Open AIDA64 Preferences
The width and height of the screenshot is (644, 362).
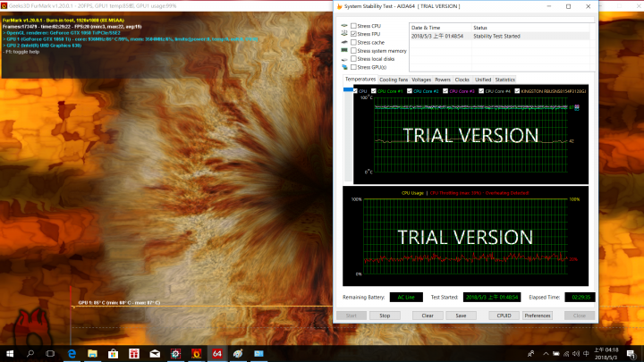click(x=538, y=316)
